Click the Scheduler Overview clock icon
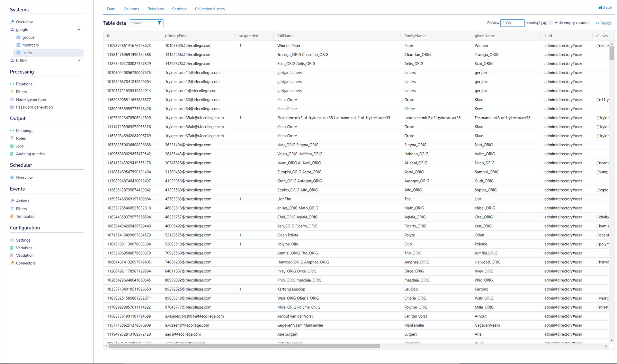Viewport: 617px width, 364px height. [x=12, y=177]
